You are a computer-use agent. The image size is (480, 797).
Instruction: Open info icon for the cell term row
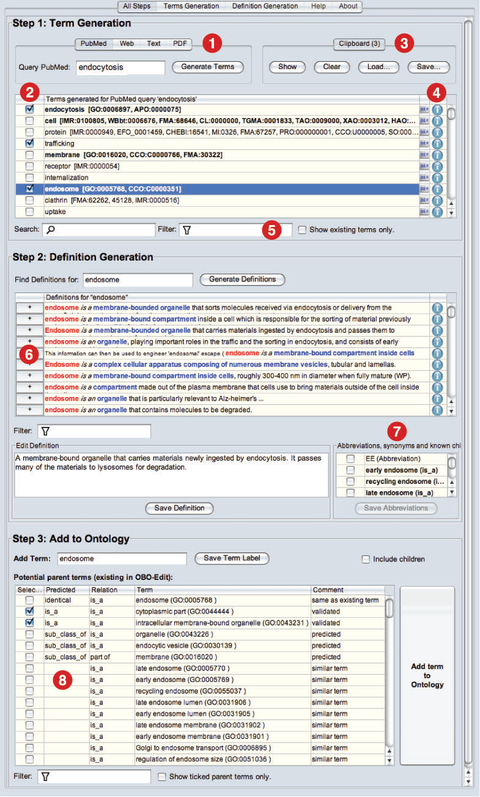coord(437,121)
